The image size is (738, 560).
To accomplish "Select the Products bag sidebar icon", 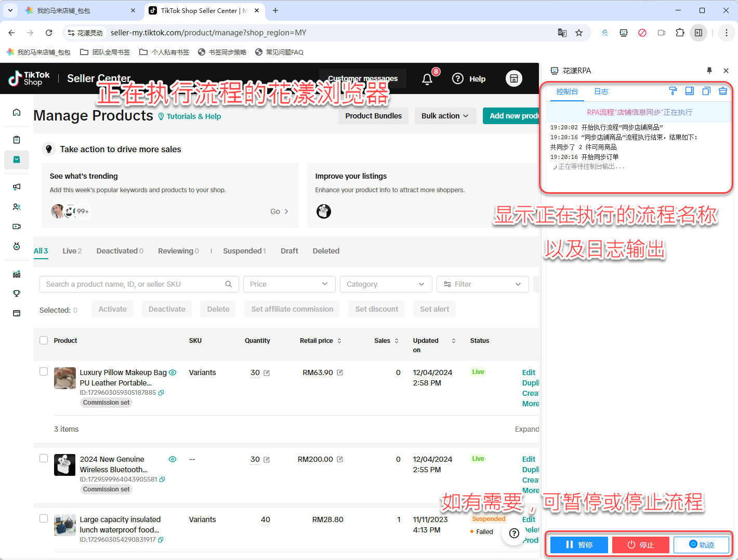I will click(x=17, y=159).
